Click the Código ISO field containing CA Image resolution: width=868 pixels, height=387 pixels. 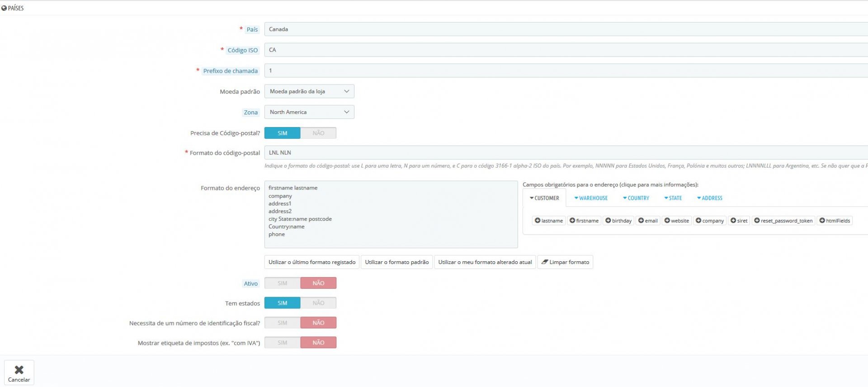point(566,50)
